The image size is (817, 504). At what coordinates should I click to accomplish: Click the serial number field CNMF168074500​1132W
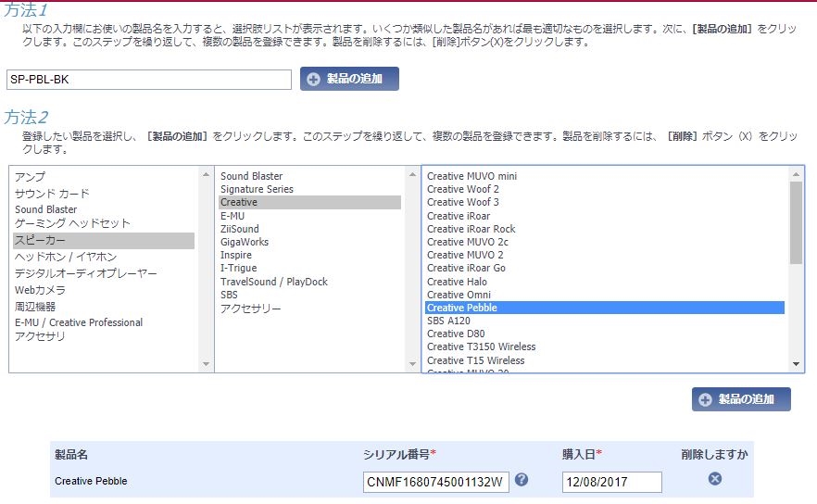(x=435, y=482)
